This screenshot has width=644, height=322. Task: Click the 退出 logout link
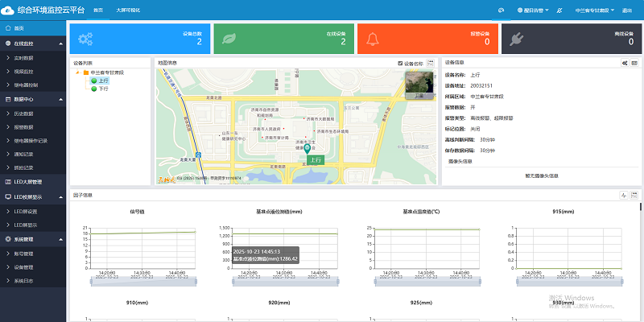(627, 10)
